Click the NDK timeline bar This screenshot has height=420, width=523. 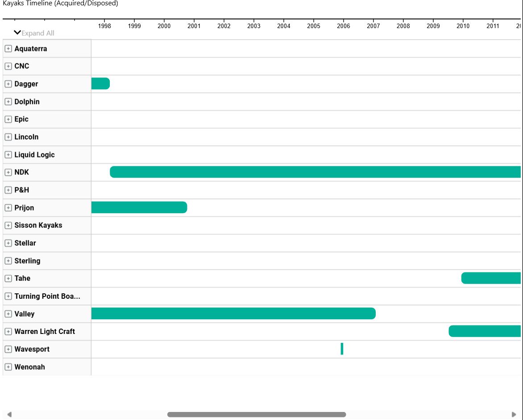pos(315,172)
